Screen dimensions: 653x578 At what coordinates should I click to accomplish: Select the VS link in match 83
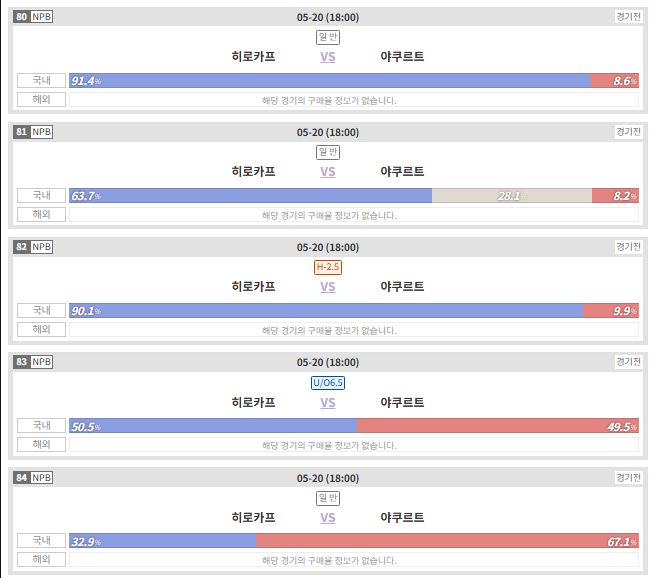coord(327,402)
